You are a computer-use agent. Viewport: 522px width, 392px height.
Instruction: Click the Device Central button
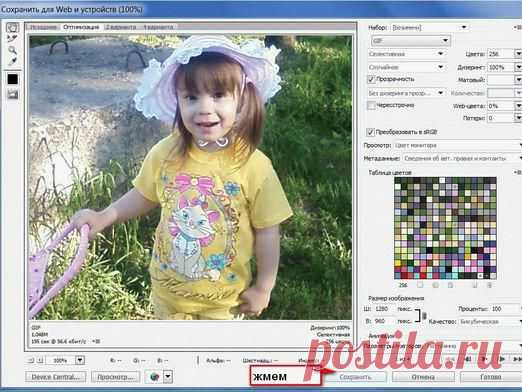[55, 377]
